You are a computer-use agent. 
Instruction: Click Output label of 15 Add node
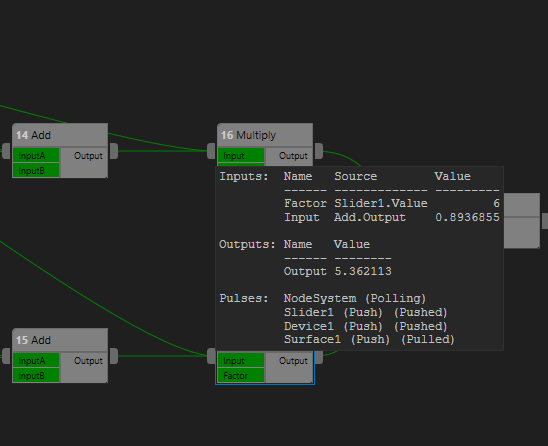click(x=88, y=360)
